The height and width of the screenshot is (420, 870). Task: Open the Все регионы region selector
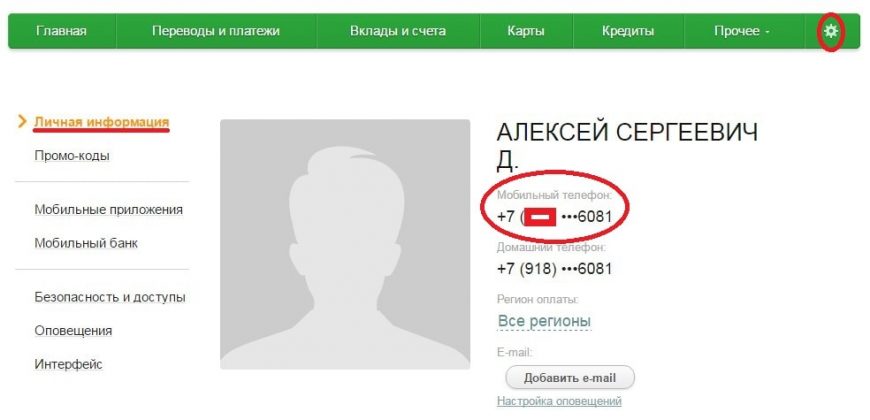tap(544, 321)
